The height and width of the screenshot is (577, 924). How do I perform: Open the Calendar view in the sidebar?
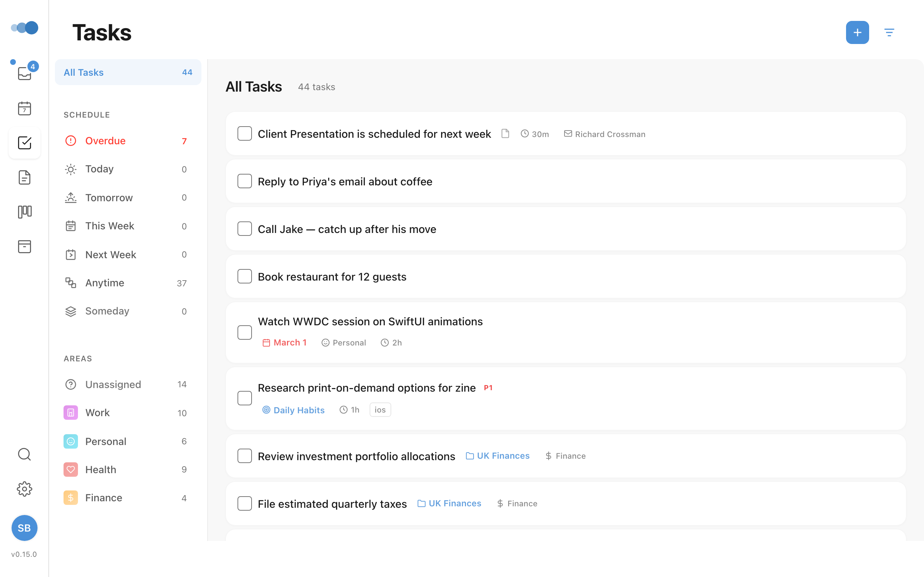25,109
